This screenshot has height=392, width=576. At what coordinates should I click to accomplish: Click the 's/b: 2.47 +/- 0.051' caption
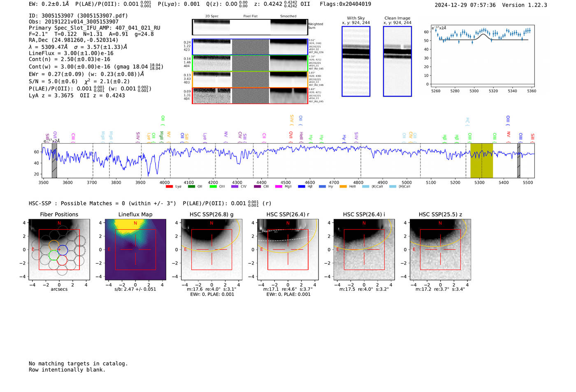(135, 289)
